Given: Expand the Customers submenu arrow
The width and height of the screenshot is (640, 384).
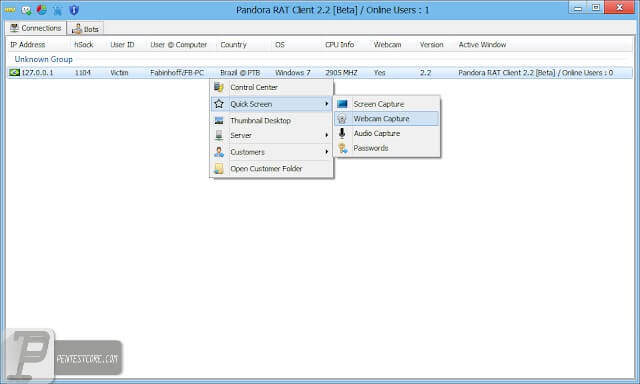Looking at the screenshot, I should click(327, 152).
